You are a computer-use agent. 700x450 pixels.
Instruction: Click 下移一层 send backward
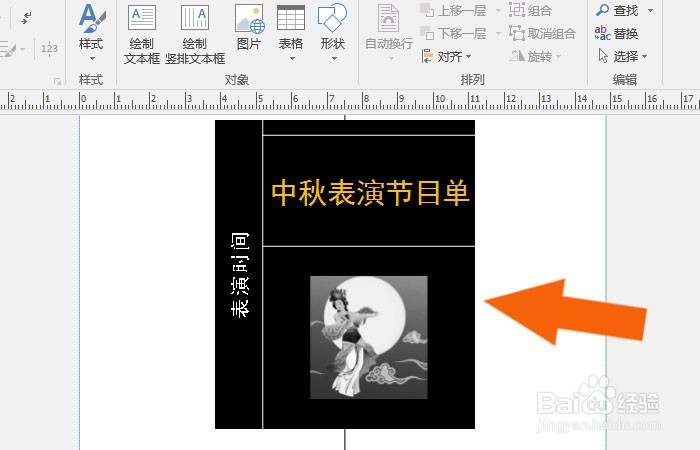(454, 33)
